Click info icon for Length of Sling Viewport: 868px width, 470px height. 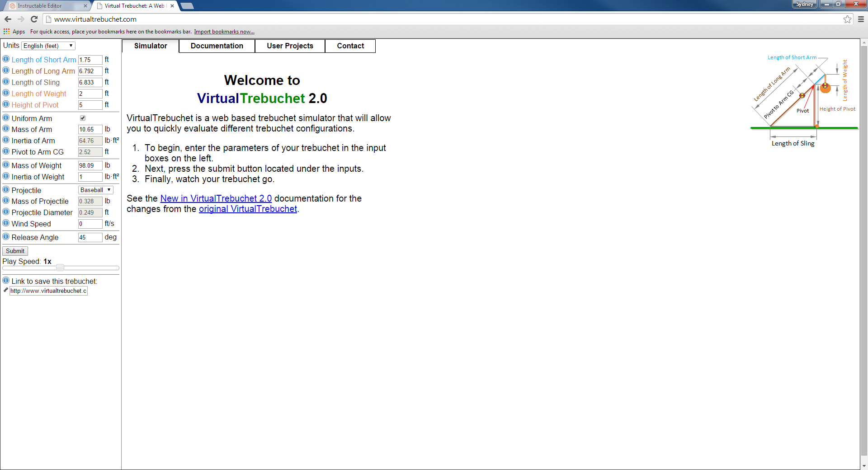tap(6, 81)
